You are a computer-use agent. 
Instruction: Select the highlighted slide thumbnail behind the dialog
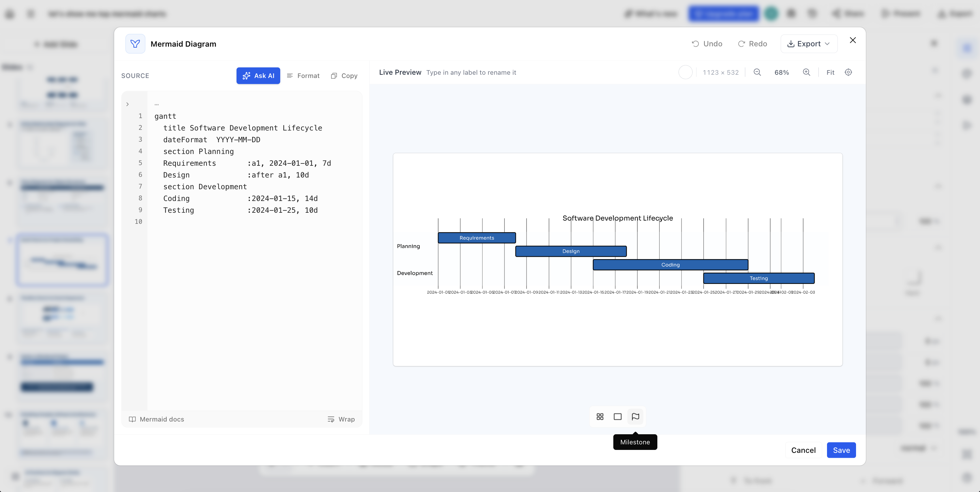click(62, 260)
